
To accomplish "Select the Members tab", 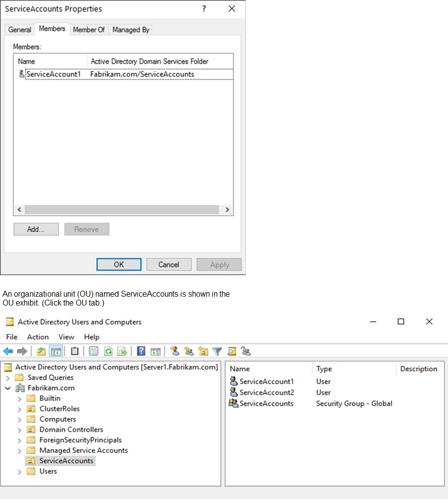I will click(x=52, y=29).
